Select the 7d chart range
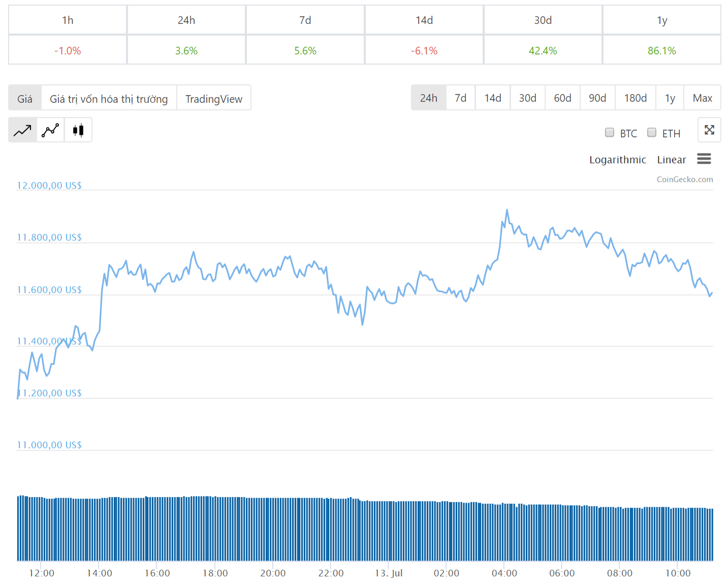 point(461,98)
